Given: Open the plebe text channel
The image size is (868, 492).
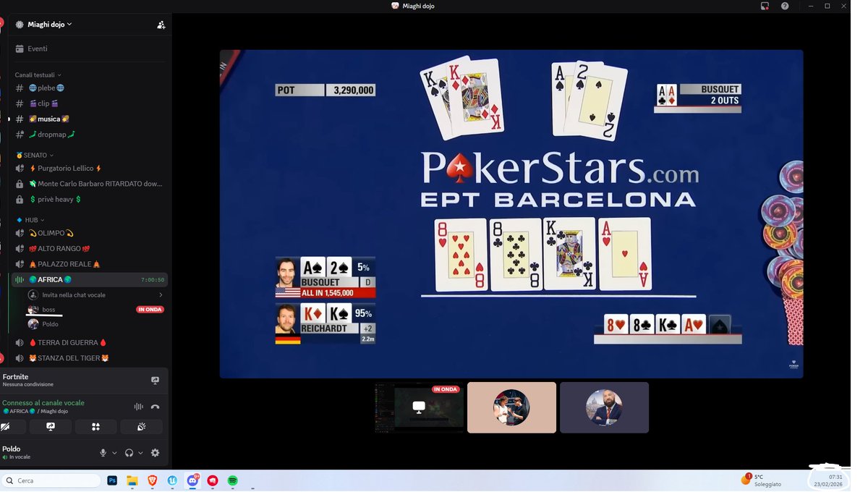Looking at the screenshot, I should (x=92, y=88).
